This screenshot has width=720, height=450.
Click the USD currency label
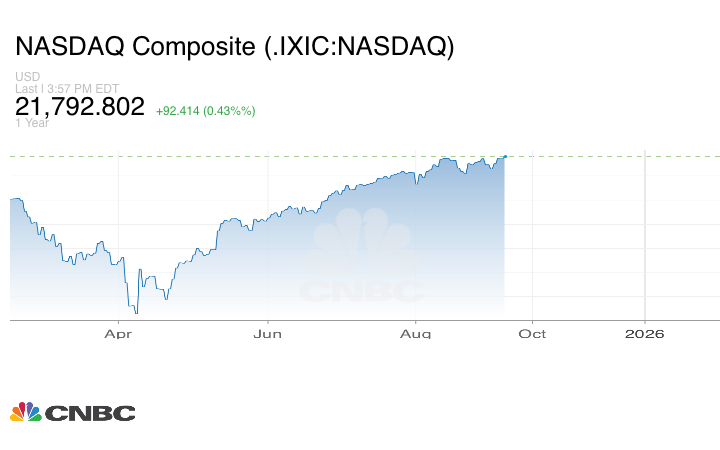tap(26, 77)
